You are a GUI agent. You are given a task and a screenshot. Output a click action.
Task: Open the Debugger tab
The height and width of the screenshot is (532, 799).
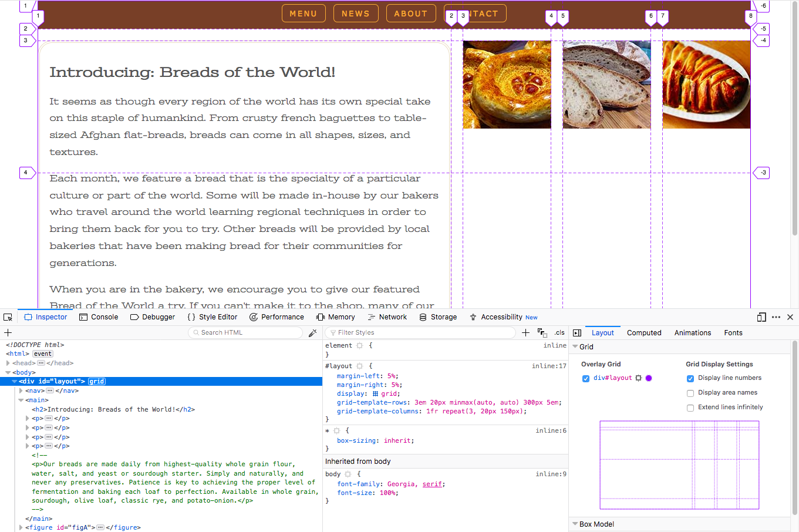(x=153, y=317)
